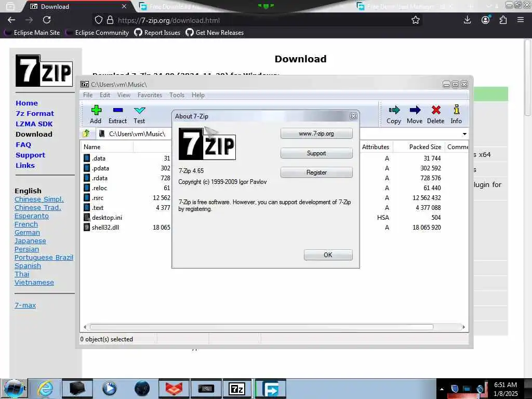Image resolution: width=532 pixels, height=399 pixels.
Task: Click the up-folder icon beside address bar
Action: tap(87, 134)
